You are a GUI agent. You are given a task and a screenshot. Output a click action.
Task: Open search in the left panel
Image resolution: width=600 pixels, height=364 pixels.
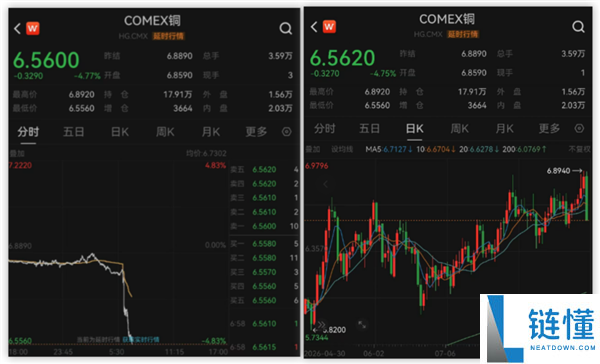click(x=285, y=28)
